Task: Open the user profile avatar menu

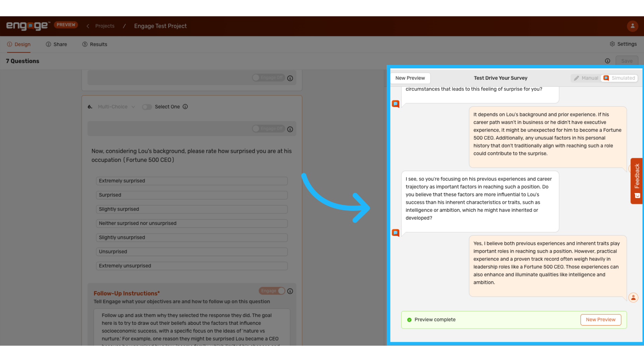Action: point(633,26)
